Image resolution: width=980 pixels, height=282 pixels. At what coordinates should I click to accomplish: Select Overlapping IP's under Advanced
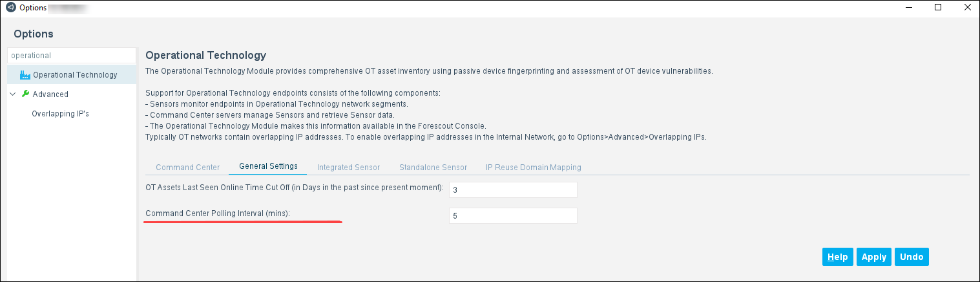tap(60, 113)
